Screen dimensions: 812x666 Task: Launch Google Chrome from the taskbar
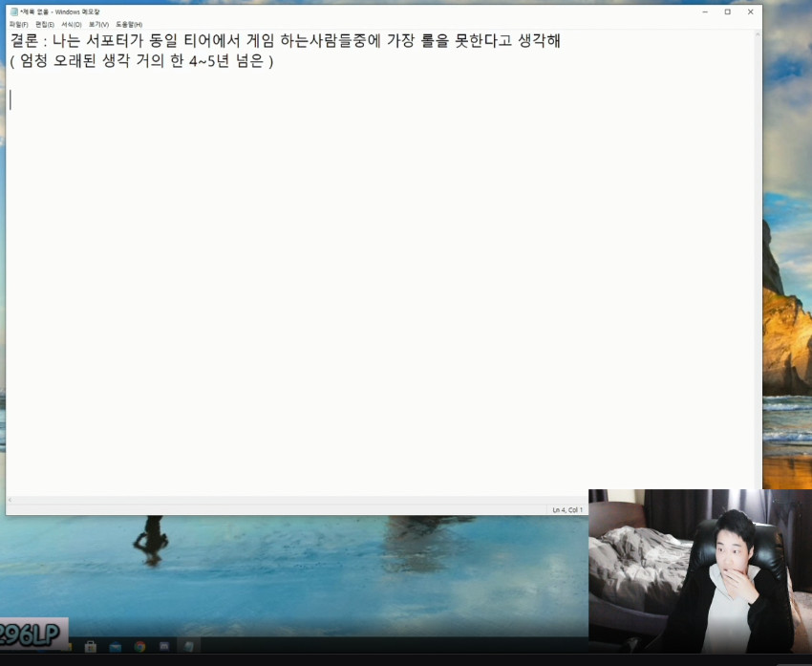point(139,647)
